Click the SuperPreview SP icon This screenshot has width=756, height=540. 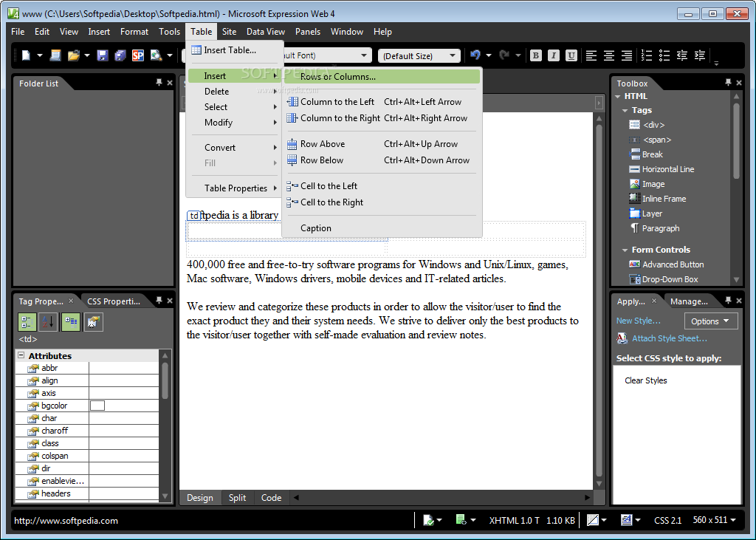pyautogui.click(x=138, y=55)
